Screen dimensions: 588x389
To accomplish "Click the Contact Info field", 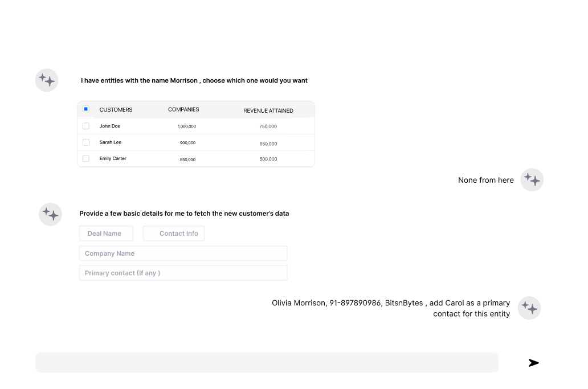I will coord(174,234).
